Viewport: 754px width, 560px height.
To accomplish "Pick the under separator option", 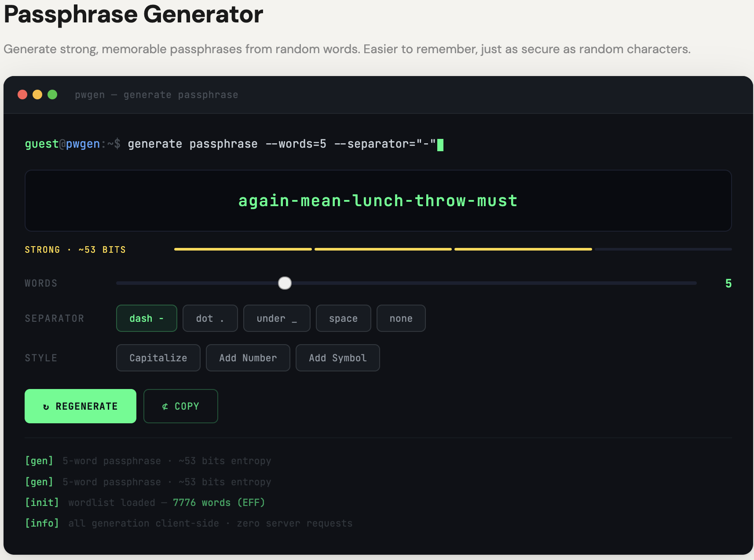I will [277, 318].
